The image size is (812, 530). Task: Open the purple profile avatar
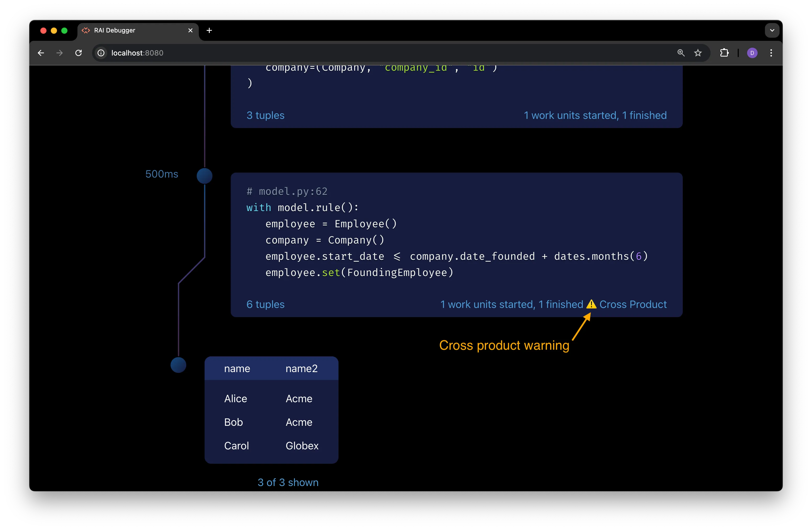(x=752, y=53)
